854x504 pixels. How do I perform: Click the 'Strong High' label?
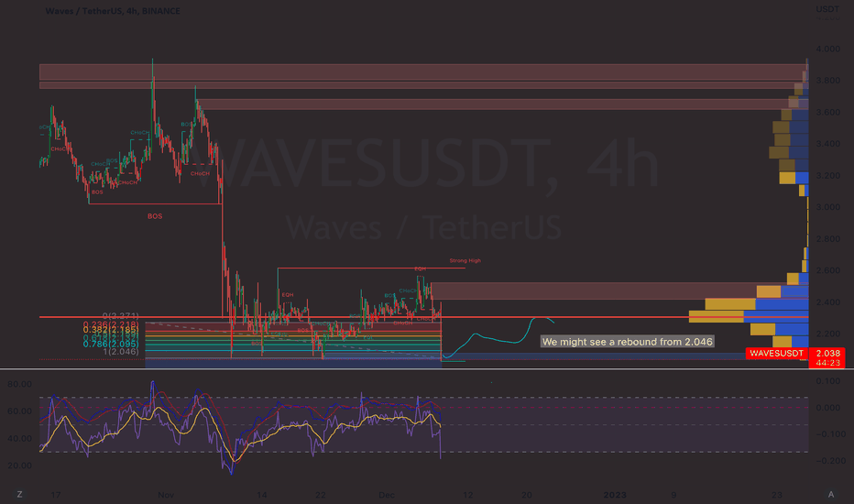(465, 260)
